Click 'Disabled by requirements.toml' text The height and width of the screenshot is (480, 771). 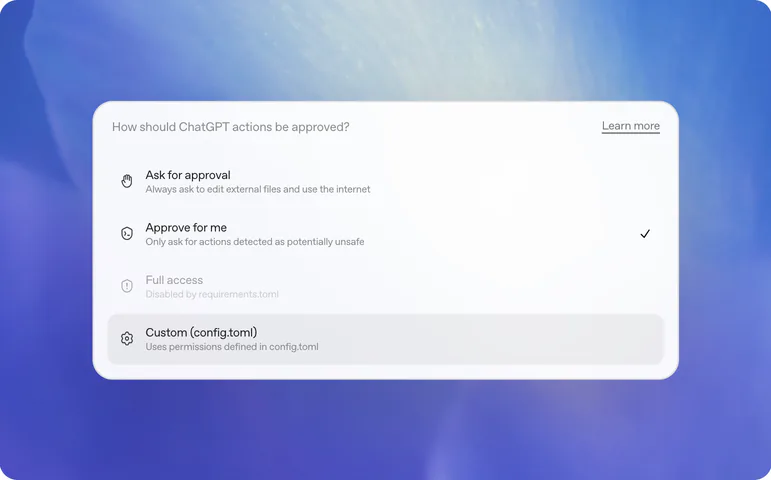[212, 294]
